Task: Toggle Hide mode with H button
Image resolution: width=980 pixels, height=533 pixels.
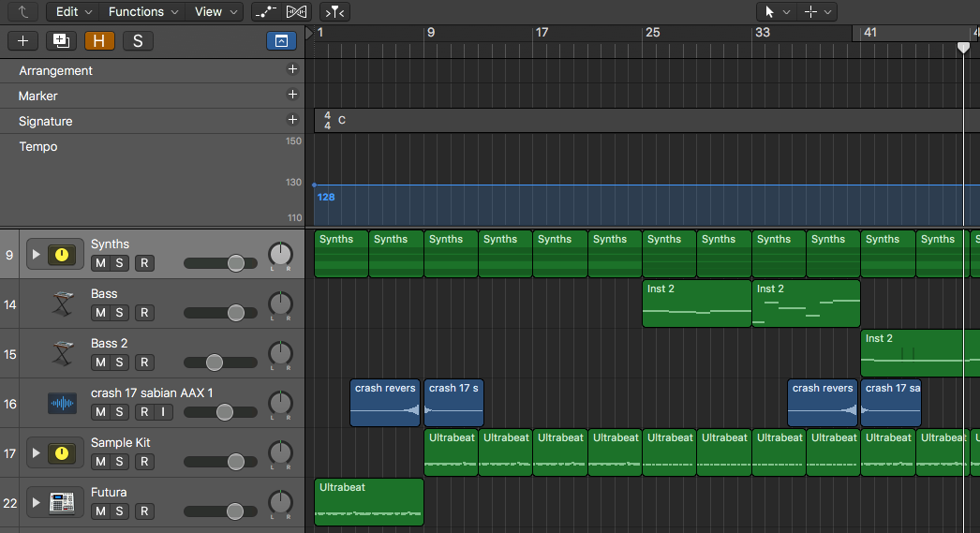Action: click(99, 40)
